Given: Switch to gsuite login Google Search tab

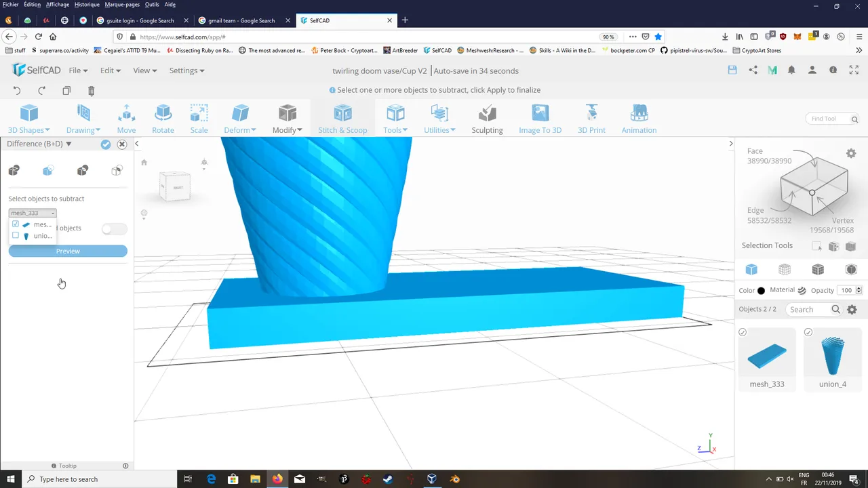Looking at the screenshot, I should pos(140,20).
